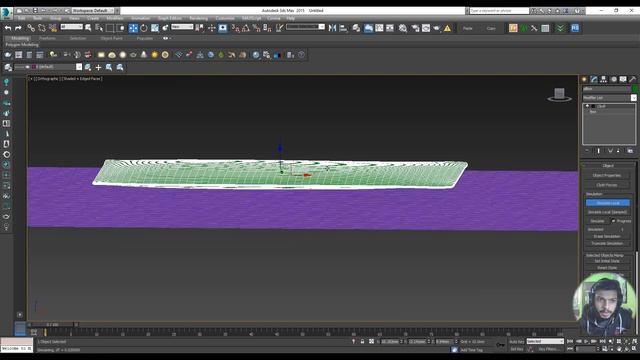Open Render Setup icon

[415, 28]
